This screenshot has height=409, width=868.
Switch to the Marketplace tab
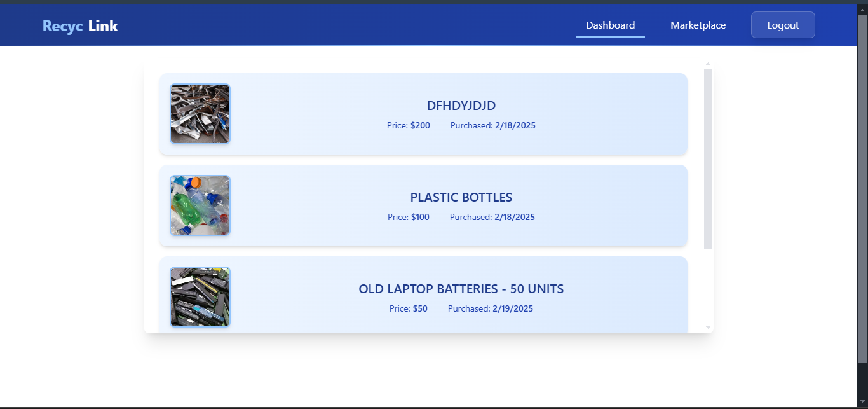click(698, 25)
